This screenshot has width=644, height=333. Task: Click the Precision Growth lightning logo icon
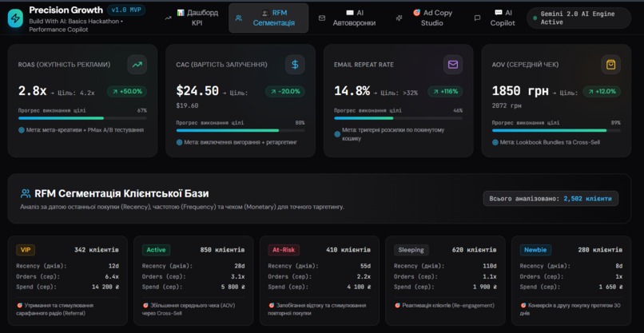[16, 18]
